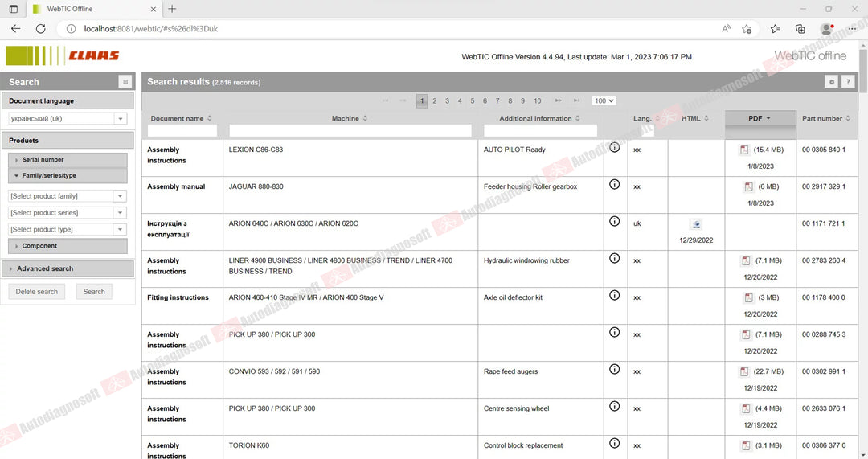Expand Component section
Image resolution: width=868 pixels, height=459 pixels.
point(68,246)
